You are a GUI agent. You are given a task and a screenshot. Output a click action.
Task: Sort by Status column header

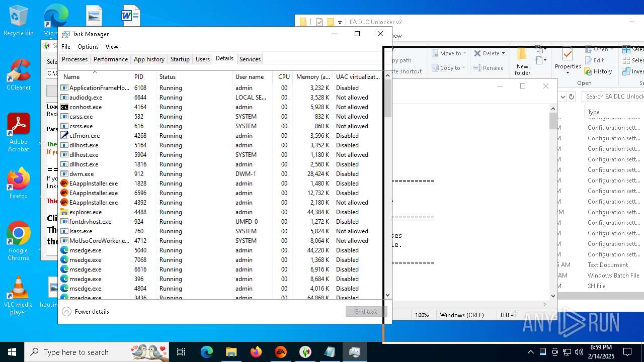194,76
